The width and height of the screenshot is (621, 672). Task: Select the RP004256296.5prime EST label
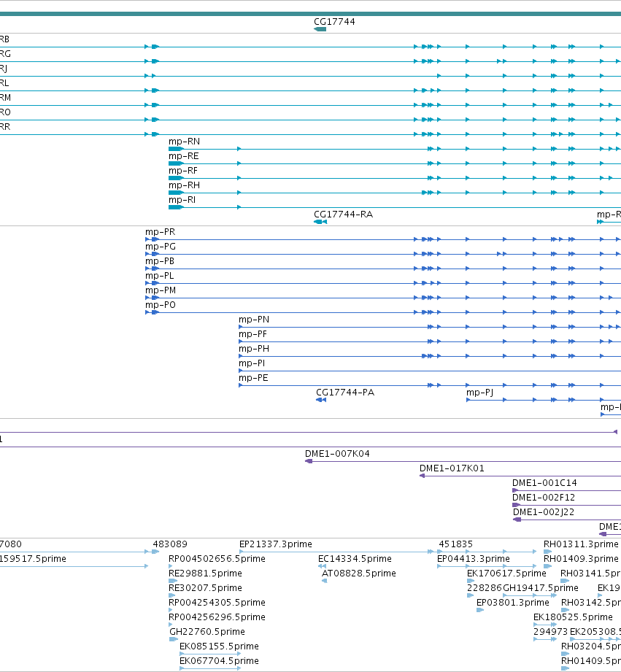217,617
